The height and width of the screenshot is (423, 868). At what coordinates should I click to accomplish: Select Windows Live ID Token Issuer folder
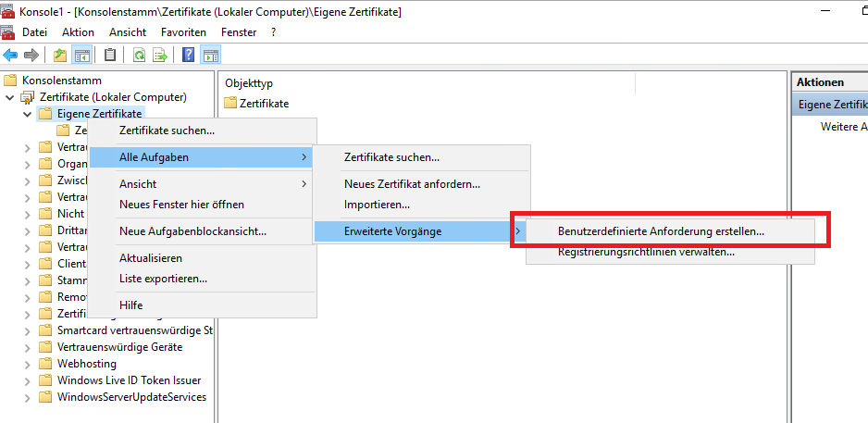pyautogui.click(x=129, y=380)
